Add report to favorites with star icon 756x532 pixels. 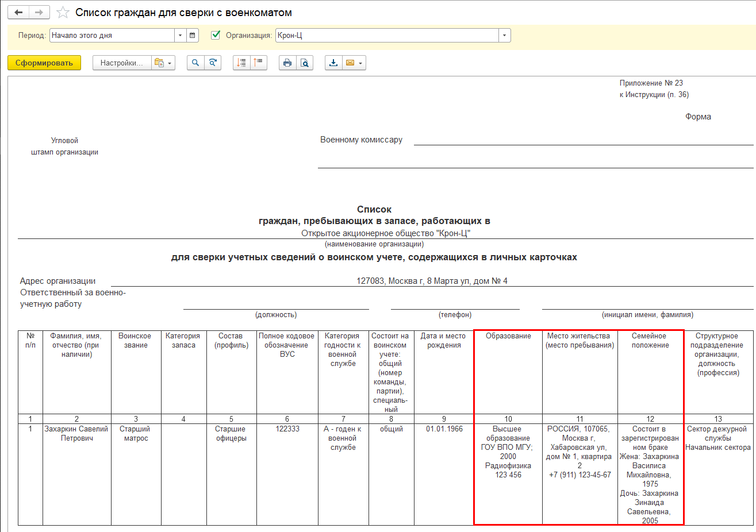pos(63,13)
